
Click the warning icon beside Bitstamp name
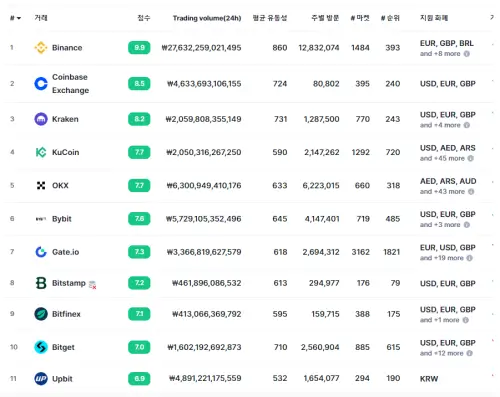(93, 285)
